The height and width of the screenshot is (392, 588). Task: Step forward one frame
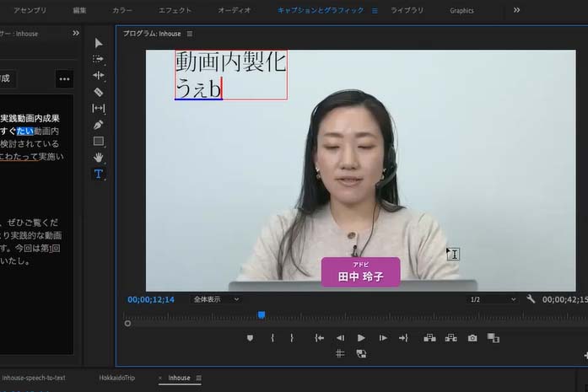click(x=383, y=338)
